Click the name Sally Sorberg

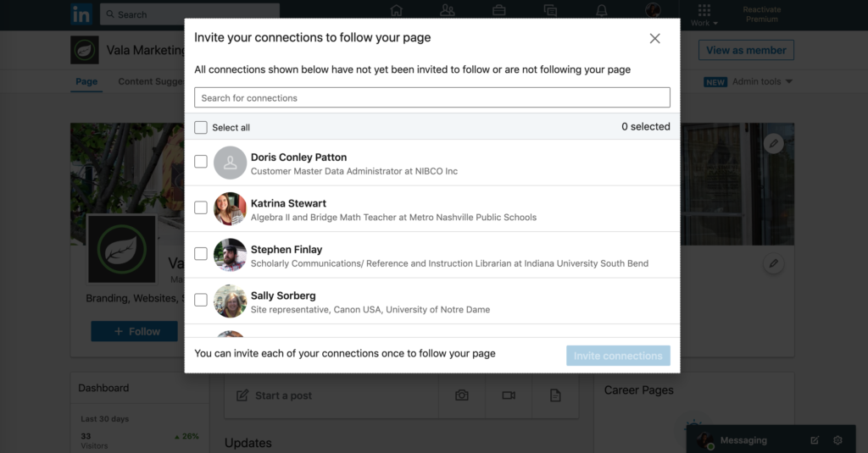point(283,296)
